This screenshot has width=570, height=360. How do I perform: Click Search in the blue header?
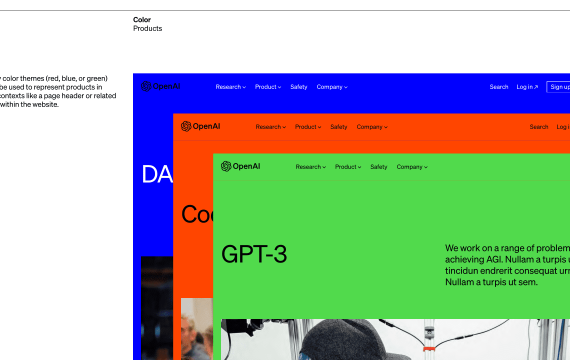[x=499, y=87]
